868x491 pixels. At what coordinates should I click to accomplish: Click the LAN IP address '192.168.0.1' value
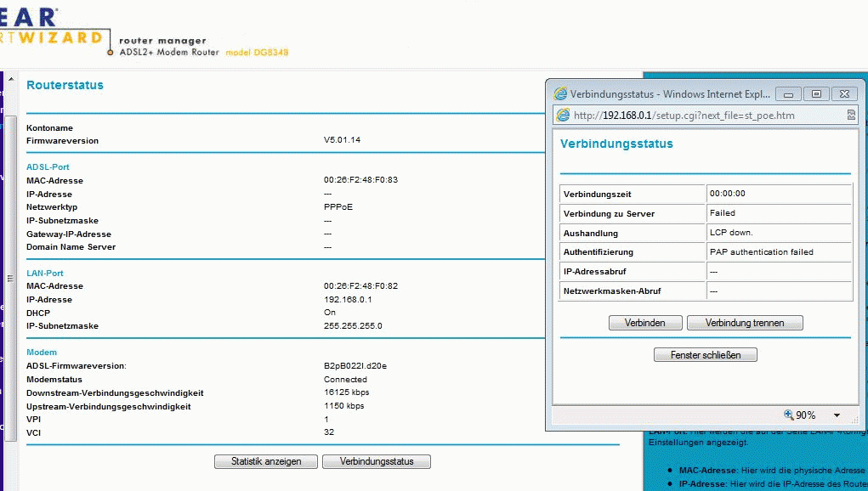pyautogui.click(x=348, y=299)
